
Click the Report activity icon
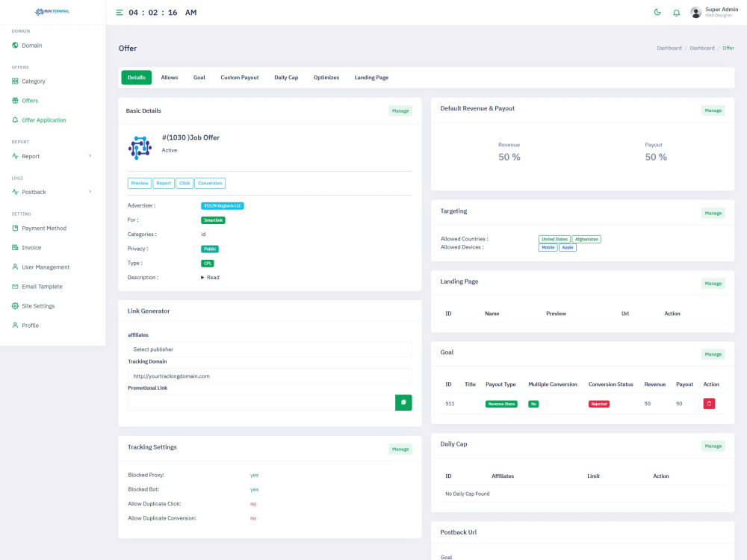(15, 156)
